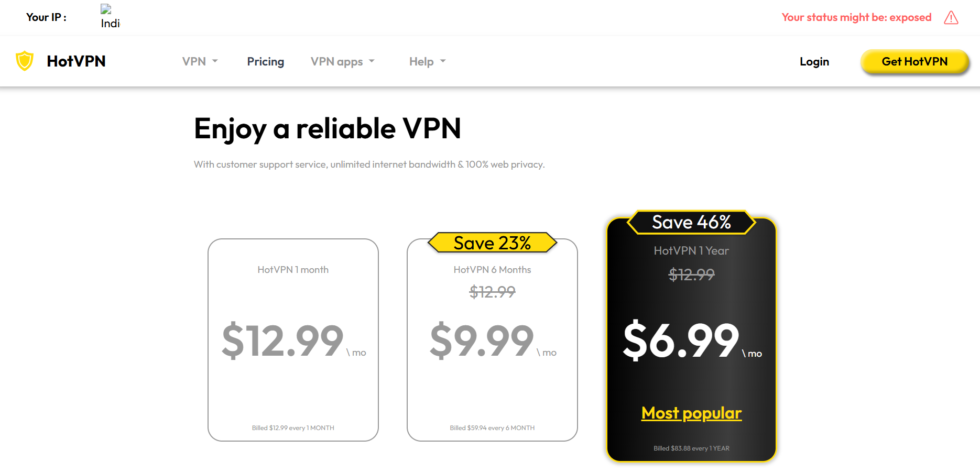This screenshot has width=980, height=472.
Task: Expand the Help menu
Action: tap(428, 61)
